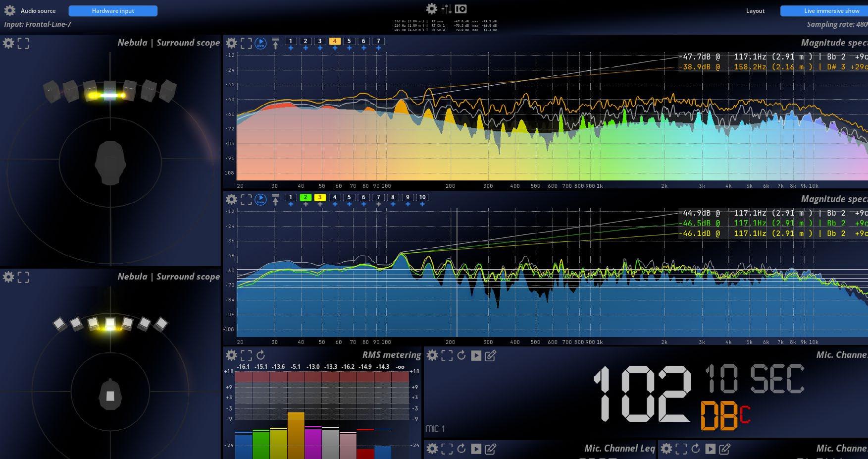868x459 pixels.
Task: Edit the 102 dB Mic Channel panel
Action: point(490,355)
